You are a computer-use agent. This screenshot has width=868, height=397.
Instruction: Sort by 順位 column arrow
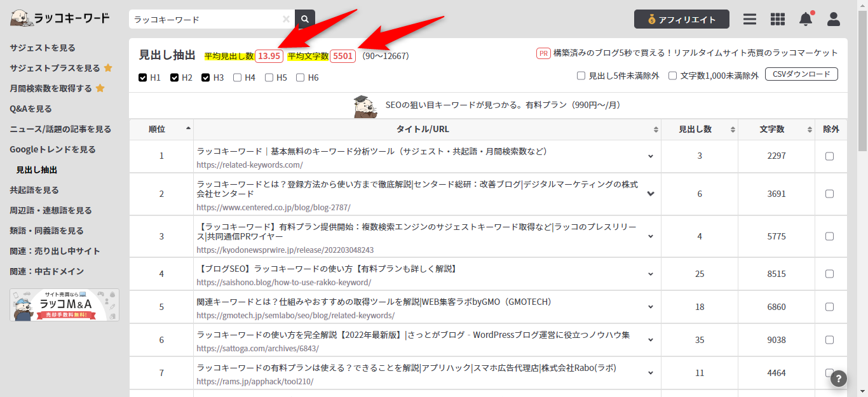pyautogui.click(x=188, y=128)
